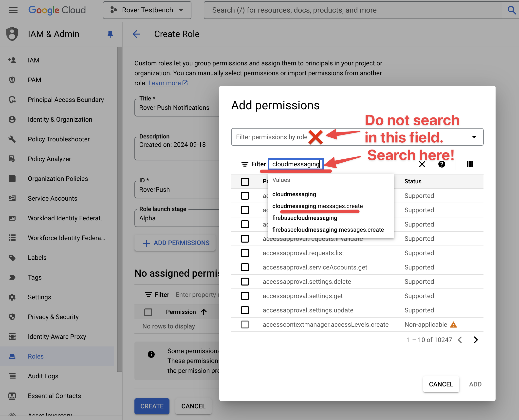Unpin IAM & Admin with the pin icon
Viewport: 519px width, 420px height.
(x=110, y=34)
